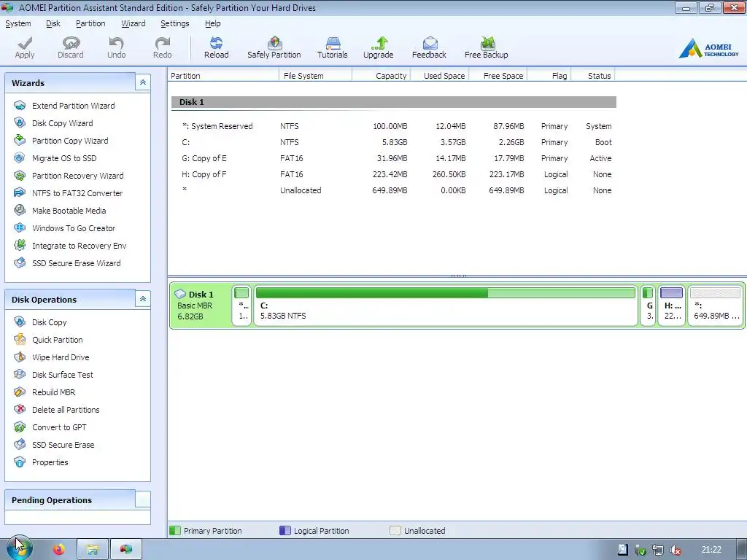Click the disk Properties icon
Image resolution: width=747 pixels, height=560 pixels.
20,462
